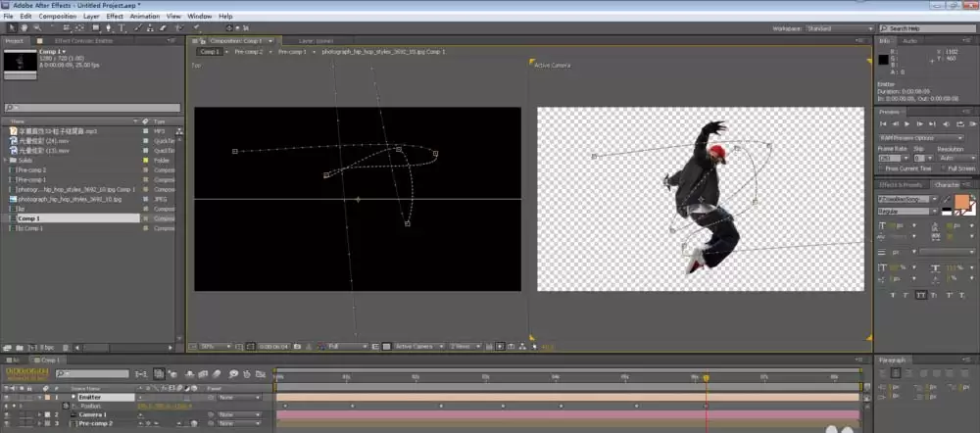Viewport: 980px width, 433px height.
Task: Pick the Pen tool
Action: (110, 28)
